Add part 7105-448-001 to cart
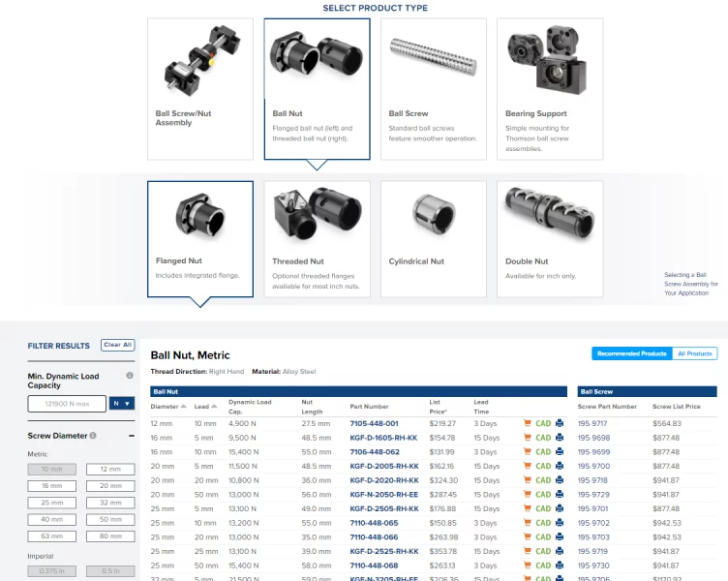The width and height of the screenshot is (728, 581). pos(528,423)
